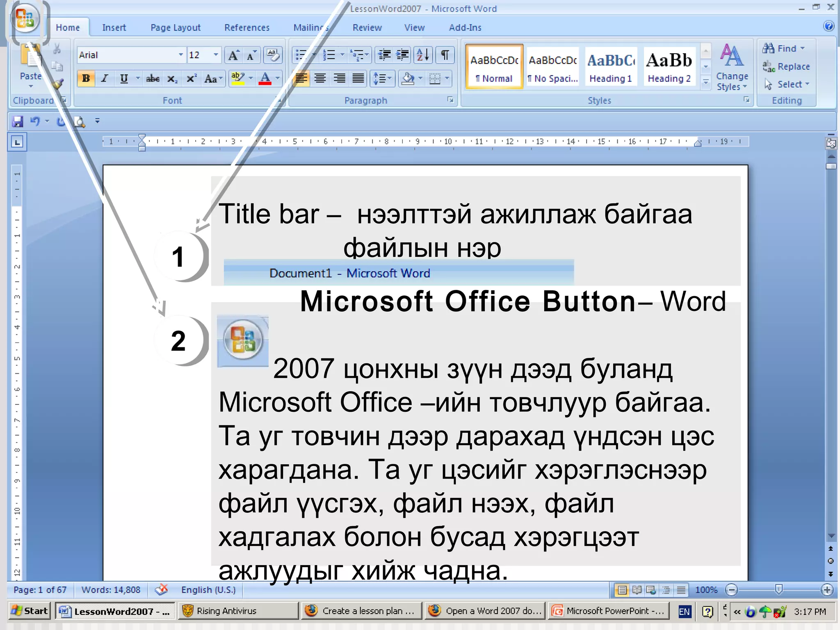
Task: Click Print Preview in Quick Access Toolbar
Action: [79, 121]
